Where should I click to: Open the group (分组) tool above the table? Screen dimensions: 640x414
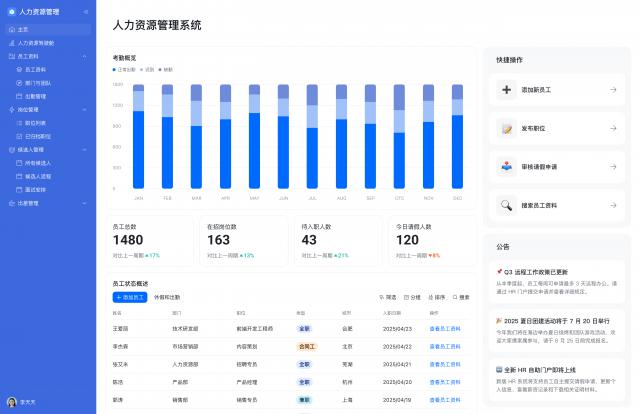(412, 297)
